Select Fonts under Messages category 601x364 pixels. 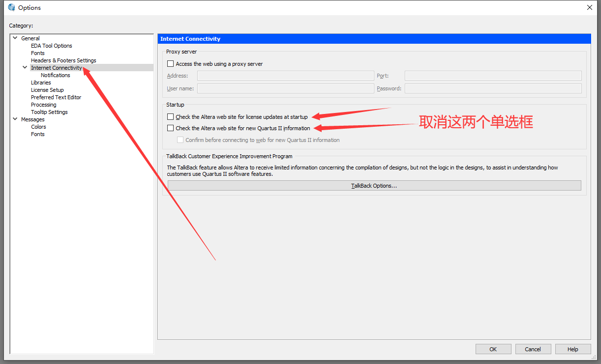(38, 134)
